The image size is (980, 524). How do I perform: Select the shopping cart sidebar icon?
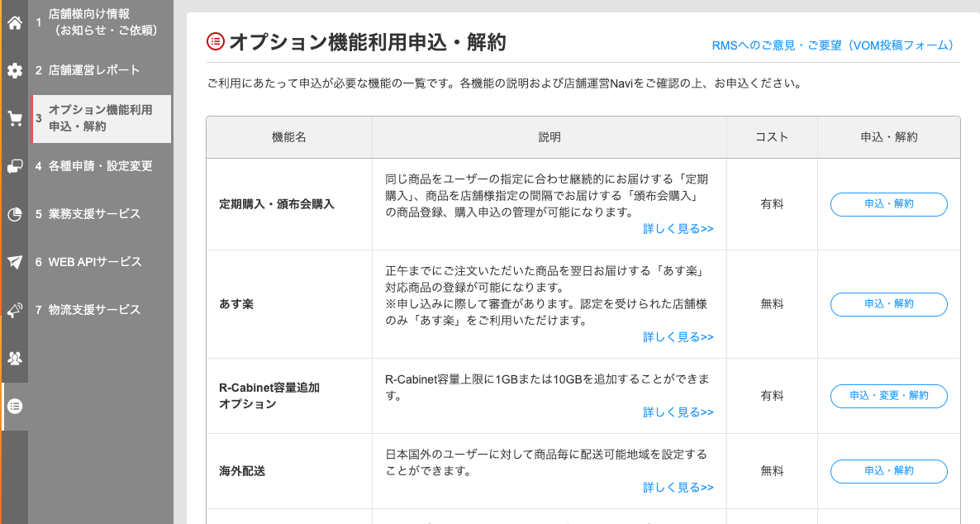tap(14, 118)
